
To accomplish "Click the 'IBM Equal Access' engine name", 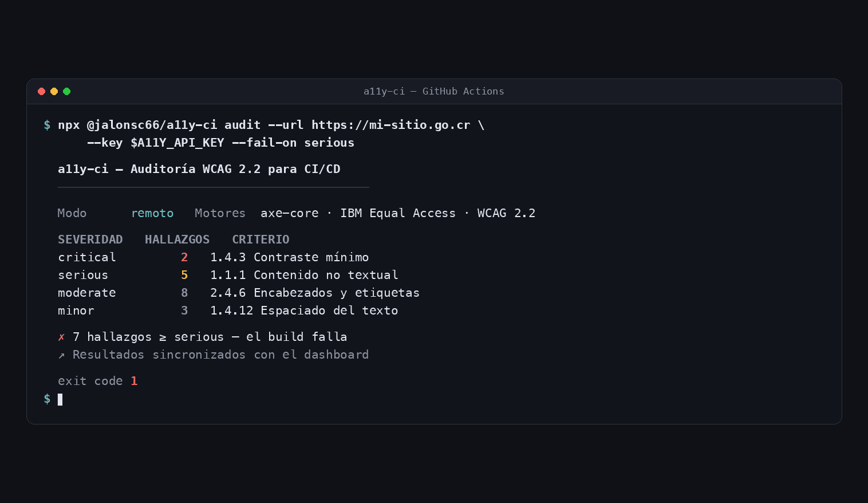I will 398,213.
